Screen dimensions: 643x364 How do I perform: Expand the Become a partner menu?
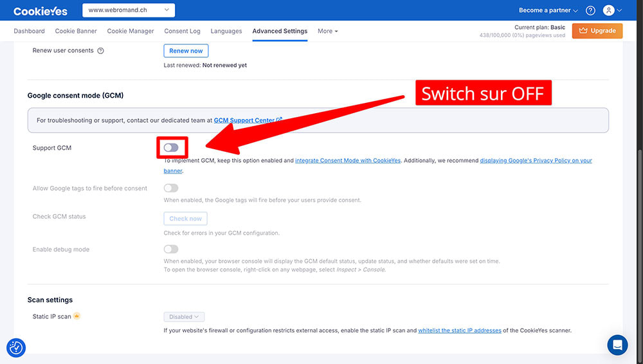[548, 10]
